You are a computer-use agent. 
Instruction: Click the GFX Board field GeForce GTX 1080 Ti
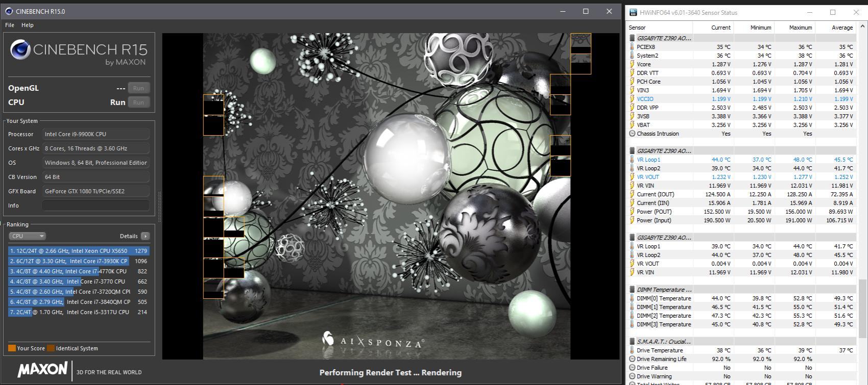[x=96, y=191]
